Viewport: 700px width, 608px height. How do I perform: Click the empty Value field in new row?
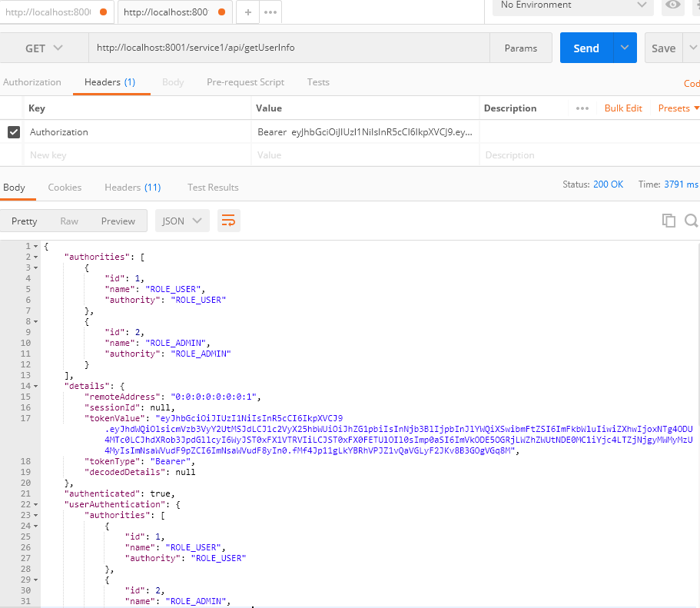[x=365, y=155]
